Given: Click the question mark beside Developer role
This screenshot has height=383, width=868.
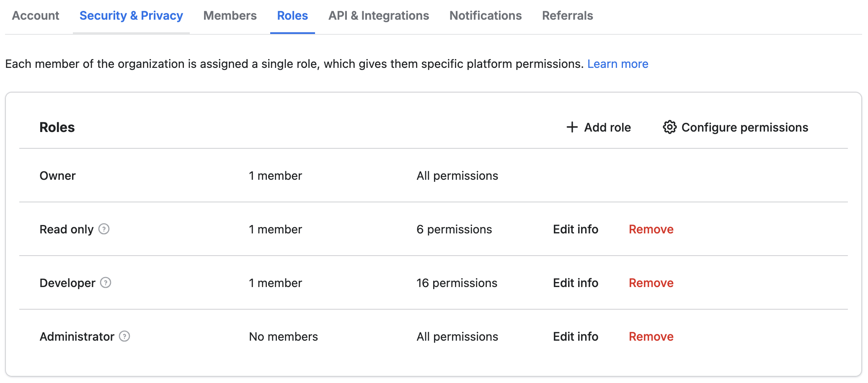Looking at the screenshot, I should tap(106, 283).
